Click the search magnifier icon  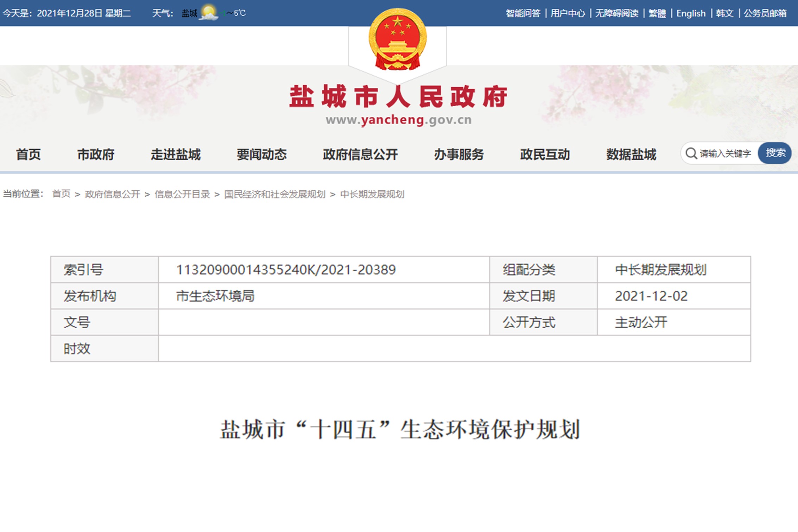(x=691, y=153)
